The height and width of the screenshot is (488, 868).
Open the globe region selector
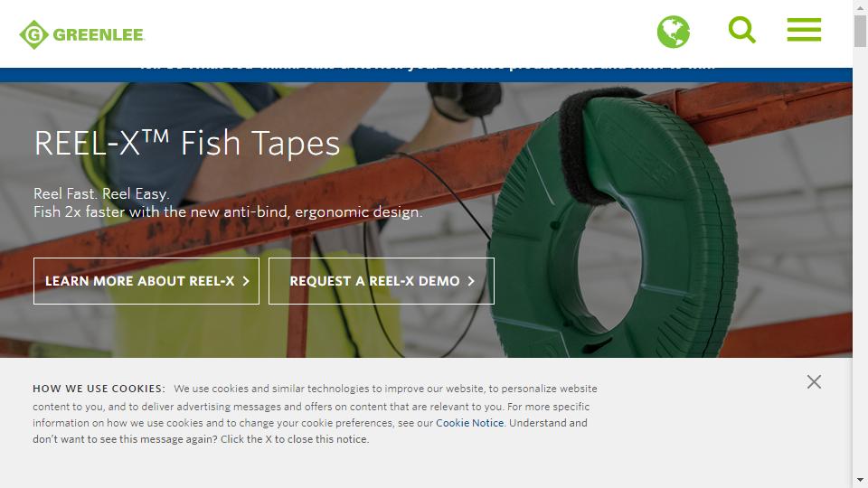[673, 32]
